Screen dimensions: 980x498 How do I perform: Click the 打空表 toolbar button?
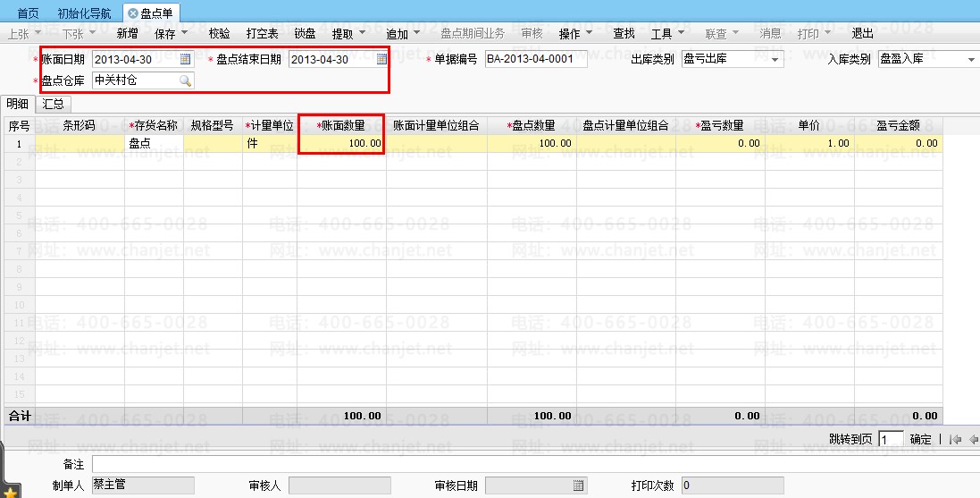pyautogui.click(x=262, y=33)
